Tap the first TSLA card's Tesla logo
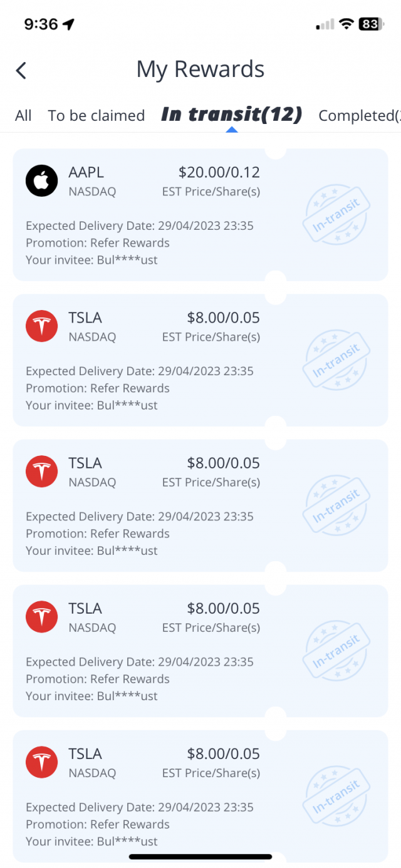The image size is (401, 868). pyautogui.click(x=42, y=326)
